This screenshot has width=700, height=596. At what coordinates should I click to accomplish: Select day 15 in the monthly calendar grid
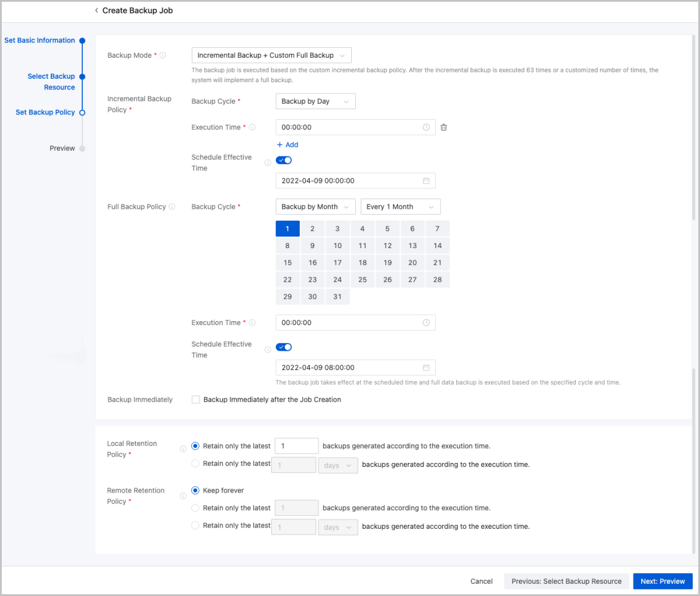pos(288,263)
